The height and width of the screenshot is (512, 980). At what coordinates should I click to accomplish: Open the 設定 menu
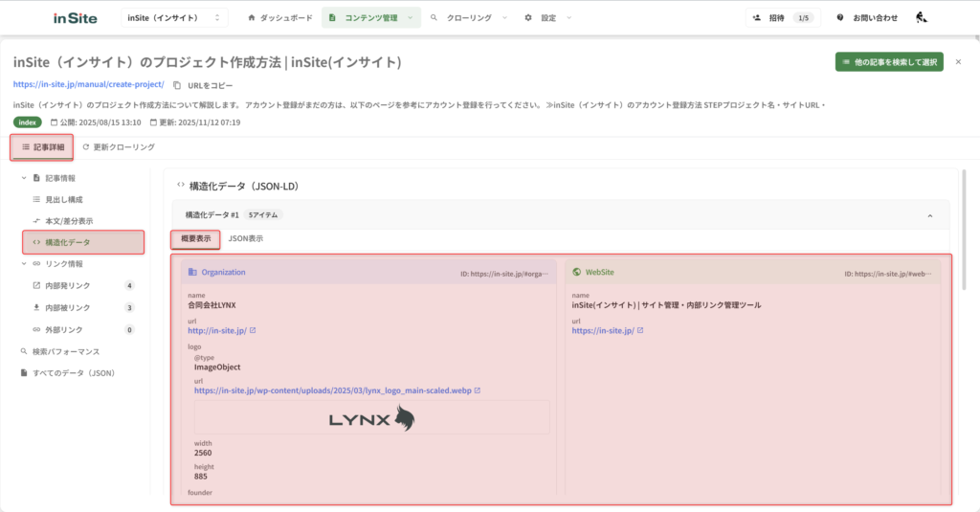pyautogui.click(x=548, y=18)
